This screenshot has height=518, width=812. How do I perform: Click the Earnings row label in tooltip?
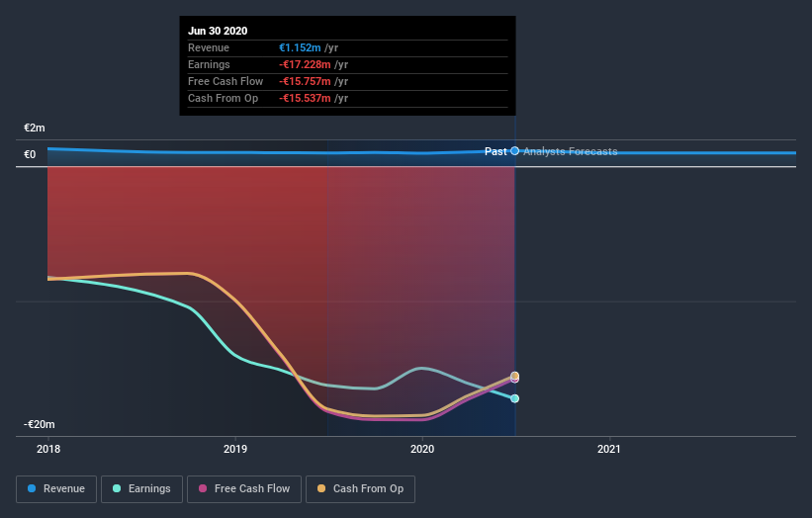point(209,64)
